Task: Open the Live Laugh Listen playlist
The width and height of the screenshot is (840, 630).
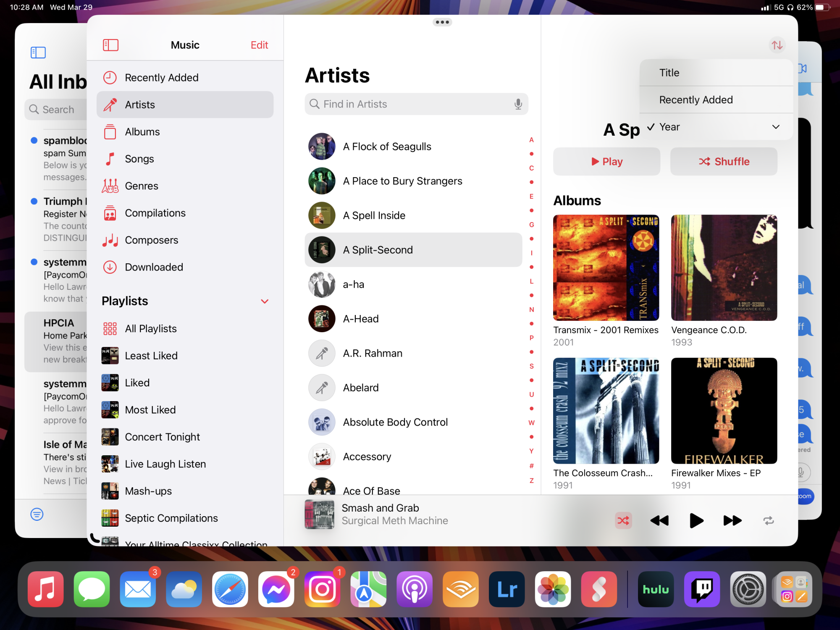Action: coord(185,464)
